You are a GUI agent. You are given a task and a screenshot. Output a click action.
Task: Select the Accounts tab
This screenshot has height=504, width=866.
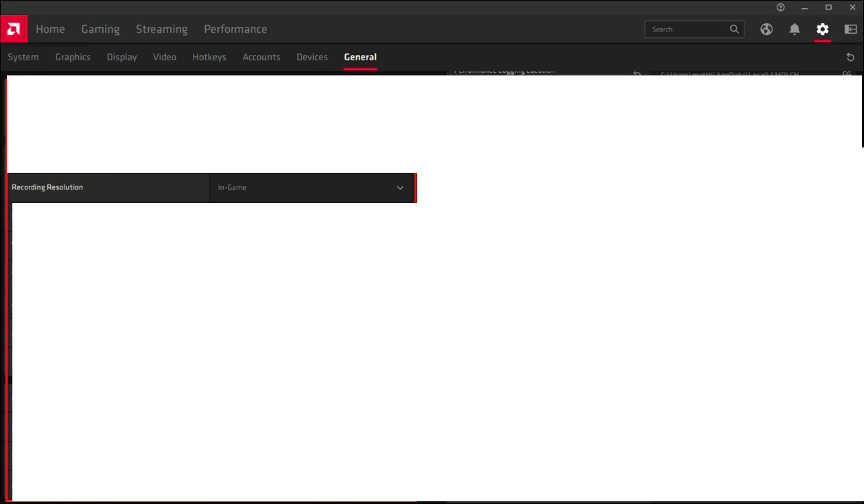261,57
